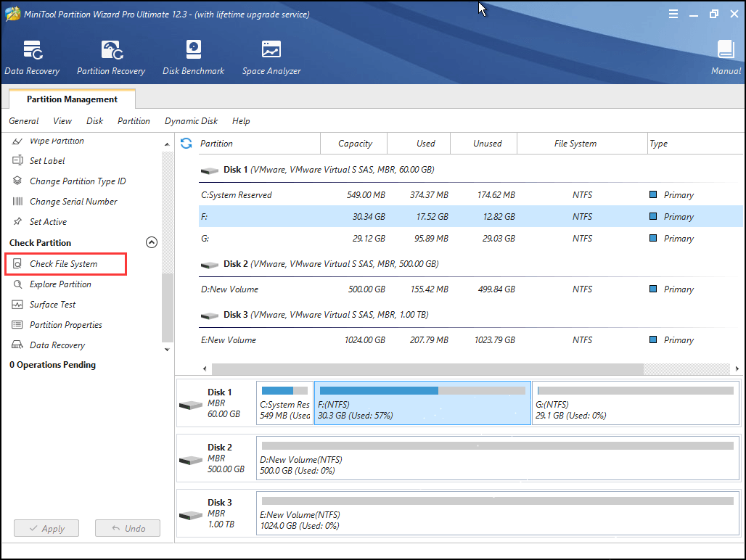746x560 pixels.
Task: Click the C:System Res block in disk map
Action: tap(284, 403)
